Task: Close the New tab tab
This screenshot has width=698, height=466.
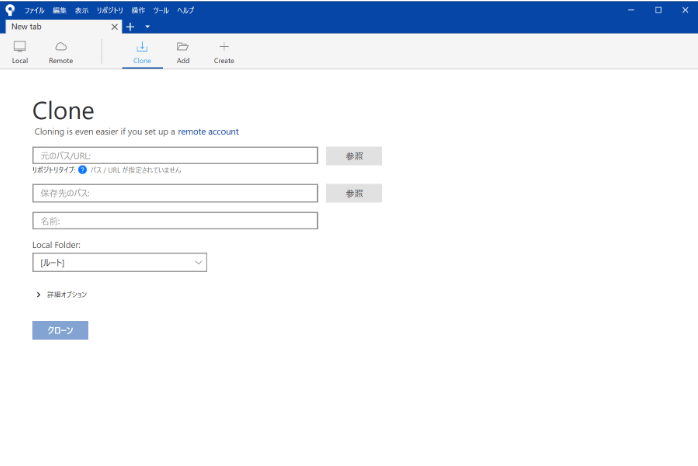Action: (x=114, y=26)
